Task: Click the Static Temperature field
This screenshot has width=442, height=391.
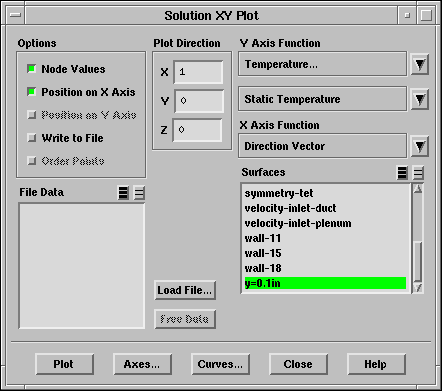Action: 323,99
